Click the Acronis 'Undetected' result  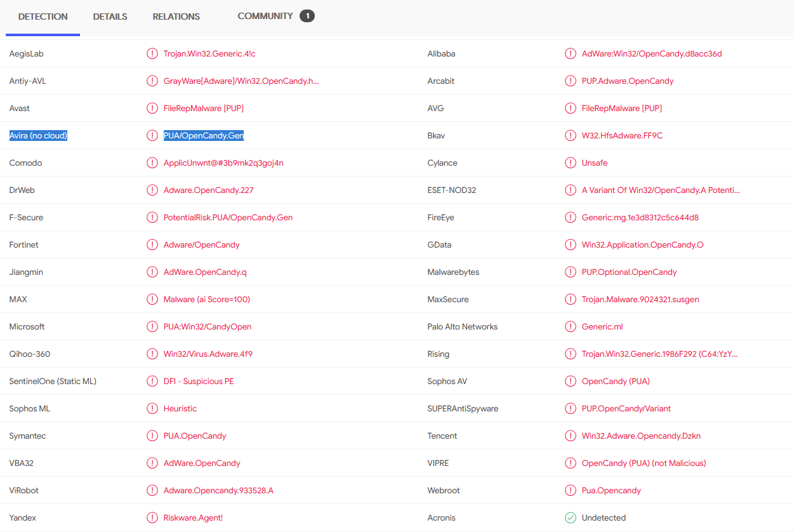[x=604, y=518]
